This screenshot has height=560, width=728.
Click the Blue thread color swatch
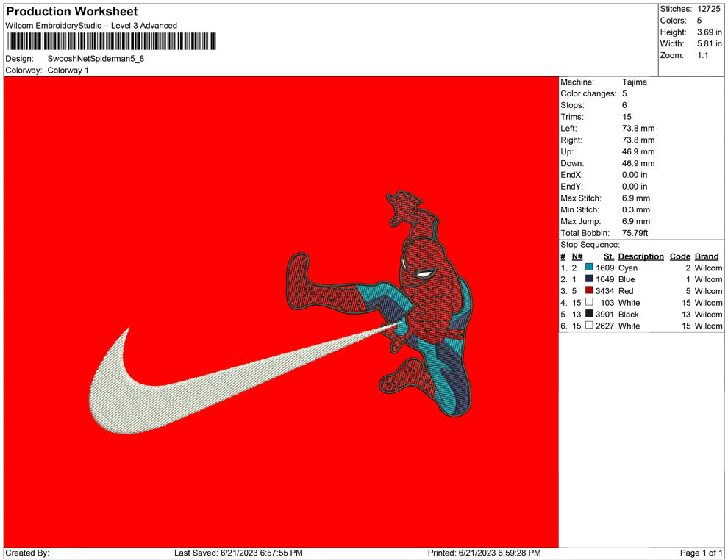tap(589, 279)
